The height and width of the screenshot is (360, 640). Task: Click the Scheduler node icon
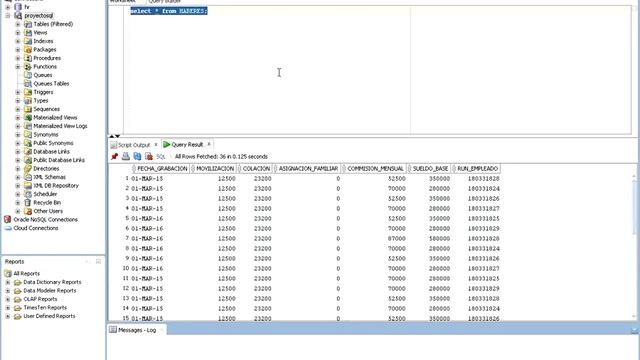tap(28, 194)
